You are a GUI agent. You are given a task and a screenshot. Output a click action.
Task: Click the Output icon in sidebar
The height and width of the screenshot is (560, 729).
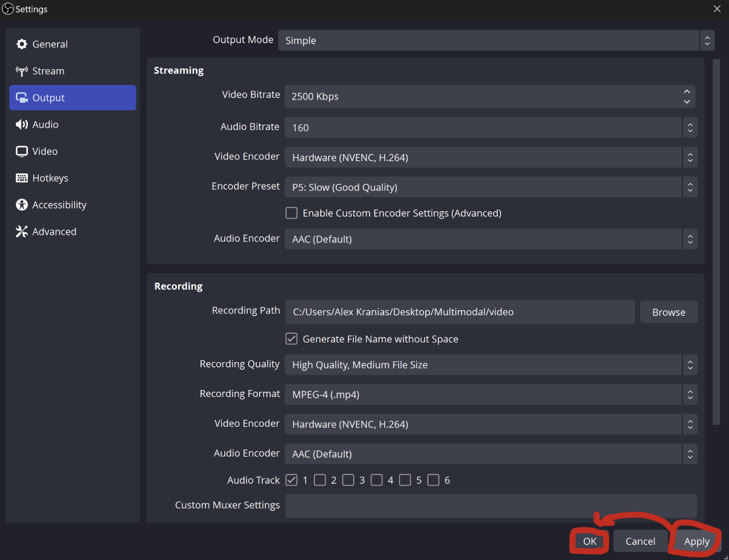tap(22, 98)
